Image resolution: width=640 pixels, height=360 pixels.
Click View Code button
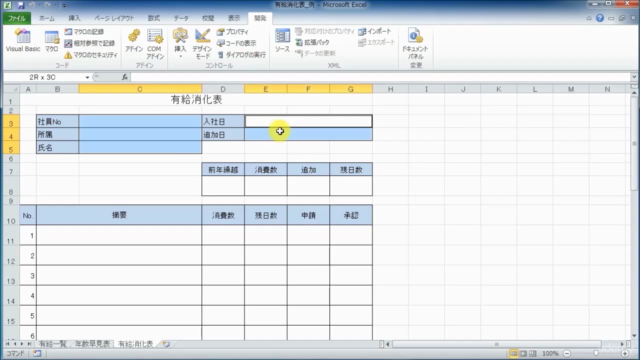tap(237, 43)
